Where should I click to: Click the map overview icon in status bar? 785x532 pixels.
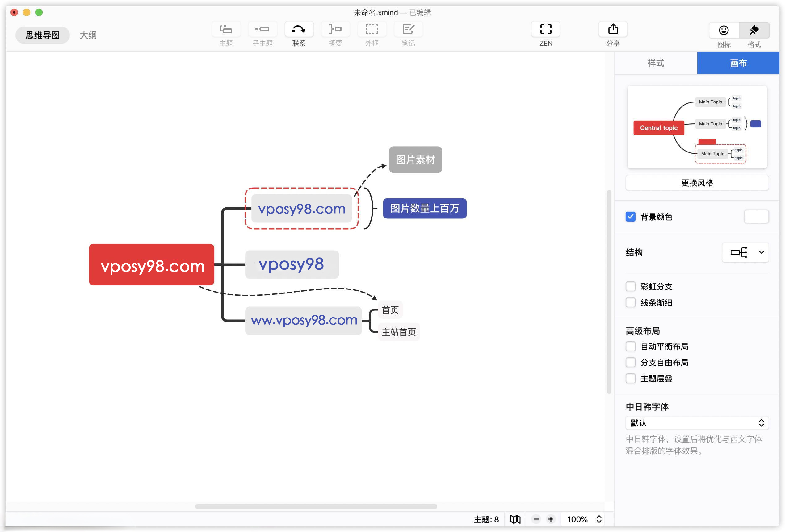(x=515, y=519)
